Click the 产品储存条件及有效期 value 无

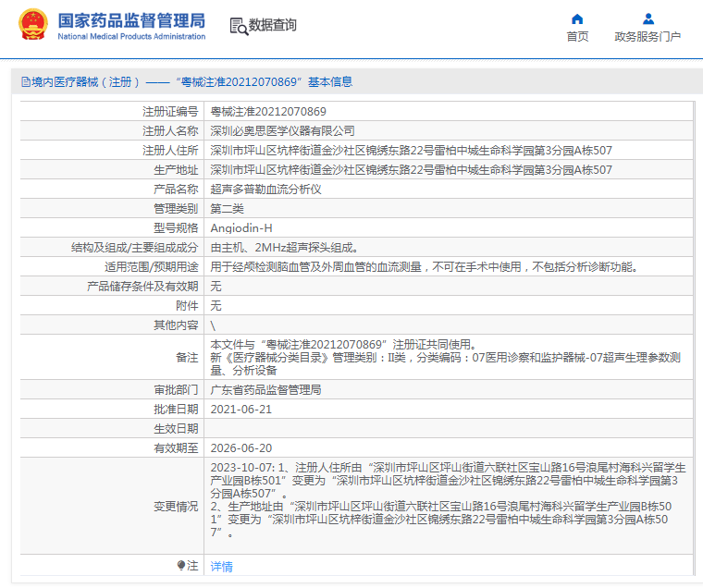[x=216, y=287]
